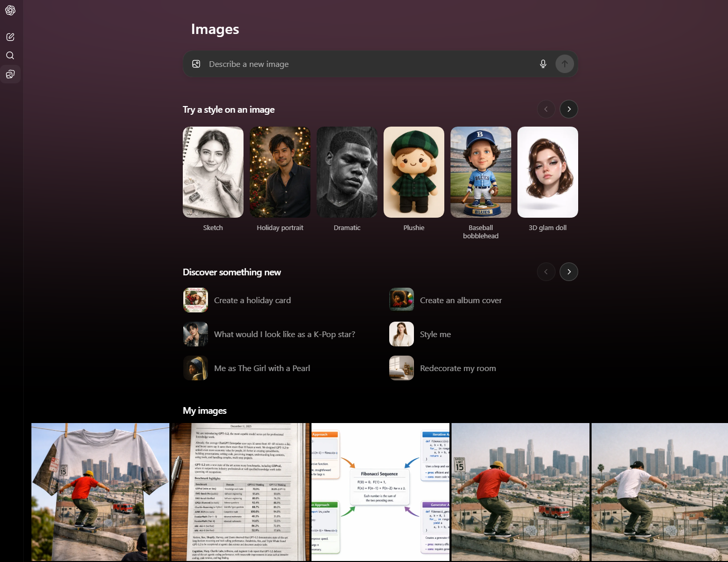Click the disabled left chevron above styles

tap(546, 109)
